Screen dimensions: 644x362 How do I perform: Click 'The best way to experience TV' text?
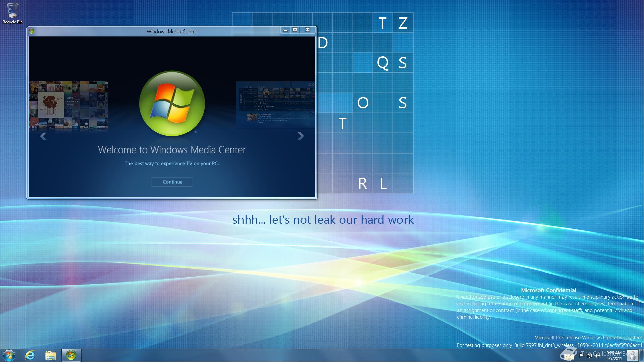click(172, 163)
